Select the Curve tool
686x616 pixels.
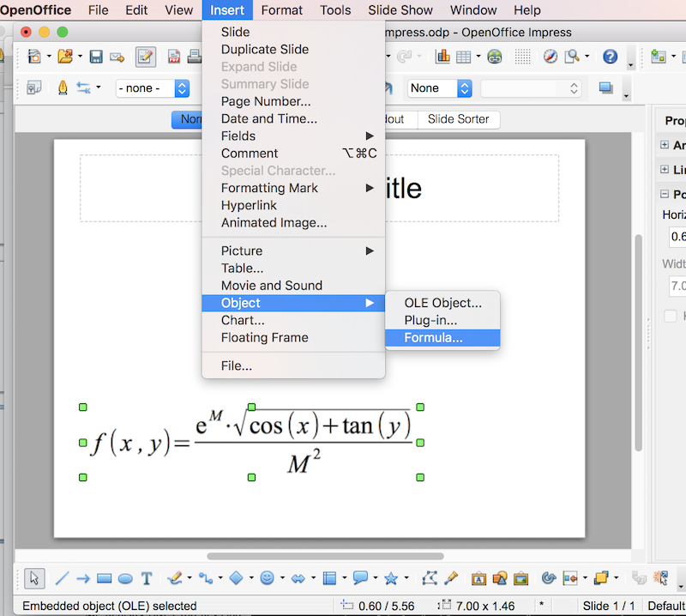pyautogui.click(x=176, y=578)
